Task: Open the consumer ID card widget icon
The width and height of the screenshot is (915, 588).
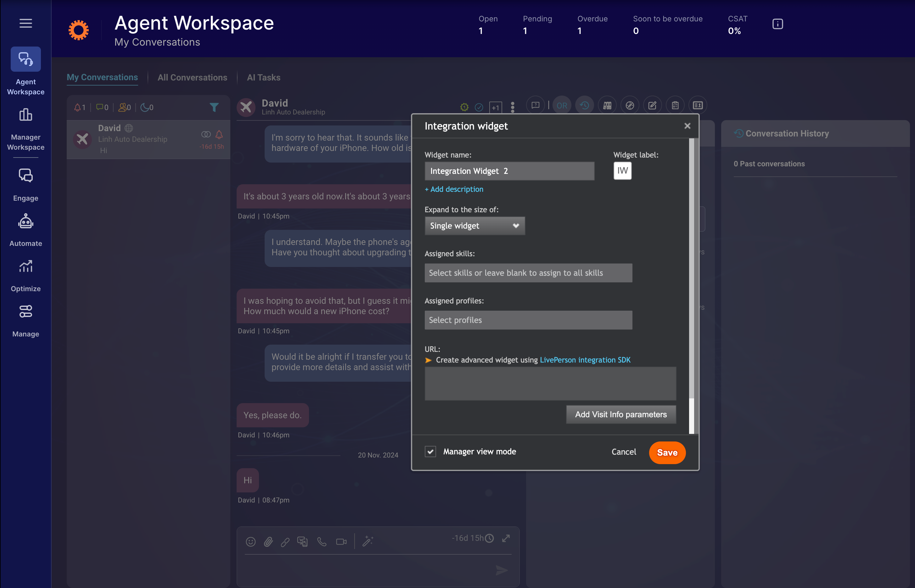Action: (698, 105)
